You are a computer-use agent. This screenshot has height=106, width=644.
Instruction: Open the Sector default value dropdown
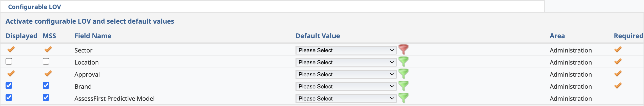click(x=346, y=50)
